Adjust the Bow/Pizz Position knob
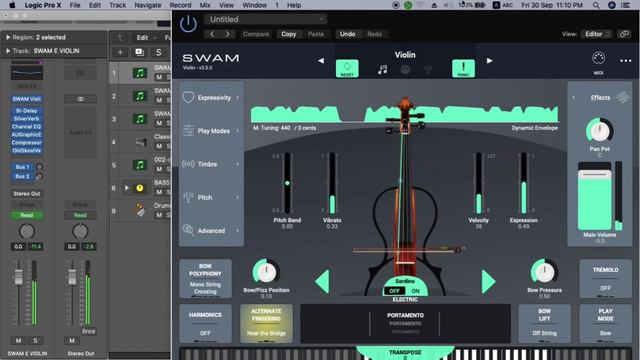Image resolution: width=640 pixels, height=360 pixels. 266,272
